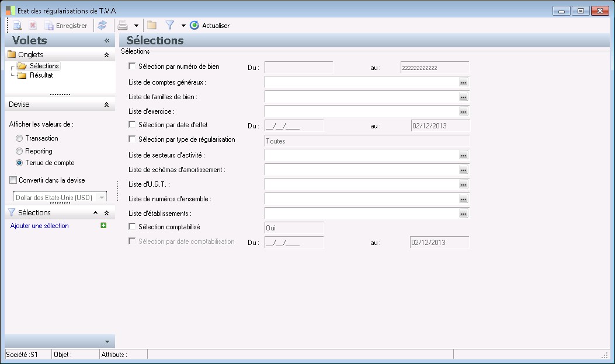This screenshot has width=615, height=364.
Task: Click green plus icon to add selection
Action: point(103,226)
